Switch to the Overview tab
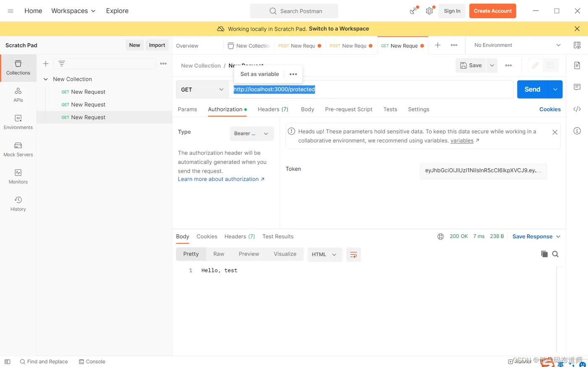 point(187,46)
